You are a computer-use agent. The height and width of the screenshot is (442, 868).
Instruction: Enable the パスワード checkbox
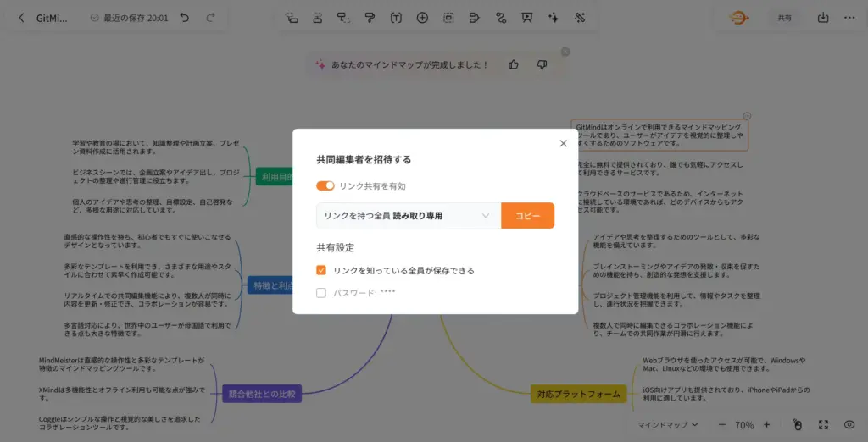[321, 293]
